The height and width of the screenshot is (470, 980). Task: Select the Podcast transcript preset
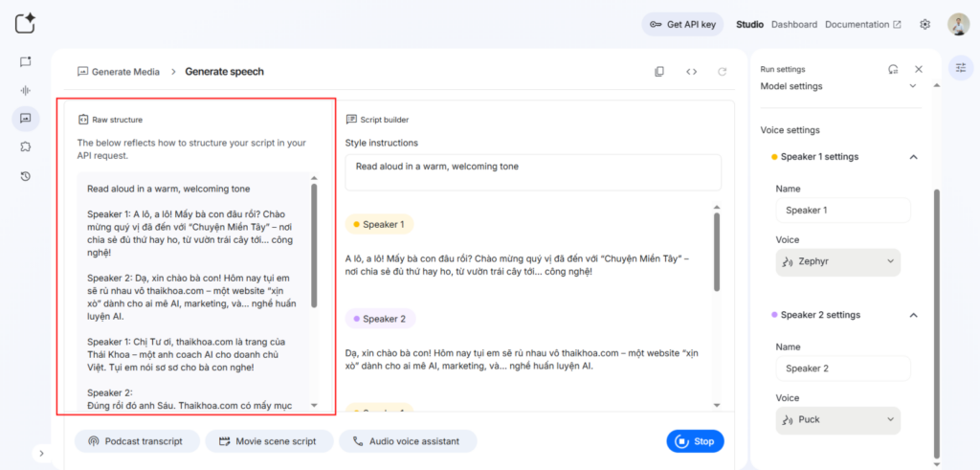(x=137, y=441)
